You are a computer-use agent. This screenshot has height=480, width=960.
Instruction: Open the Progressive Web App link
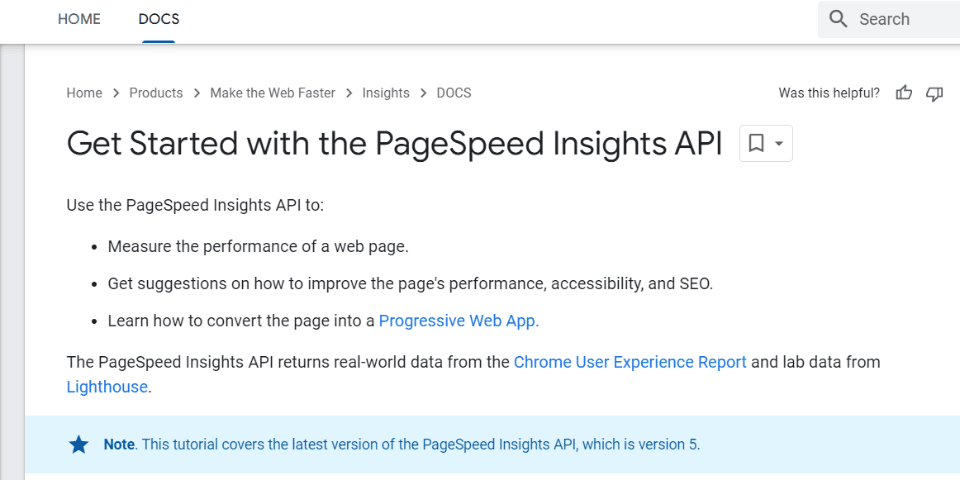(459, 321)
